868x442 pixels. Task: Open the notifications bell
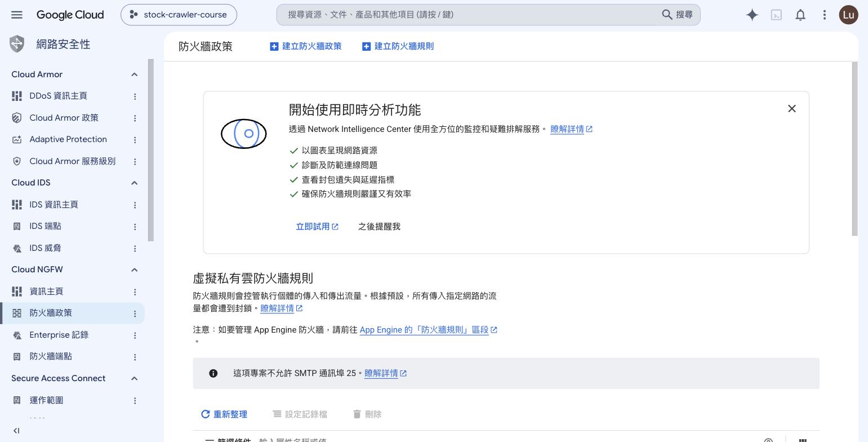[800, 15]
